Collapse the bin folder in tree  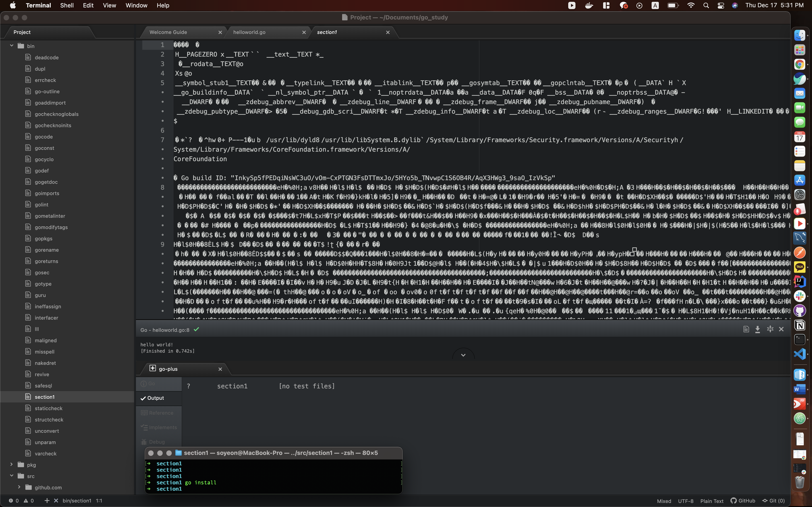12,45
